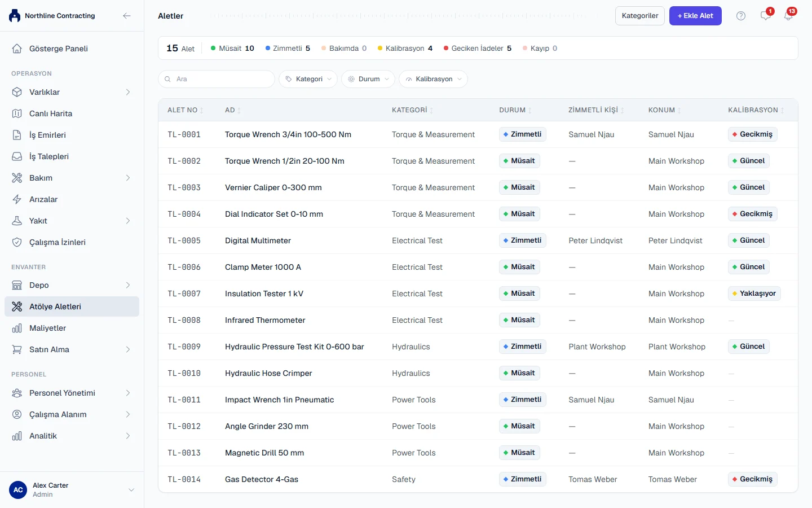Screen dimensions: 812x508
Task: Click the Kategoriler button
Action: pyautogui.click(x=640, y=16)
